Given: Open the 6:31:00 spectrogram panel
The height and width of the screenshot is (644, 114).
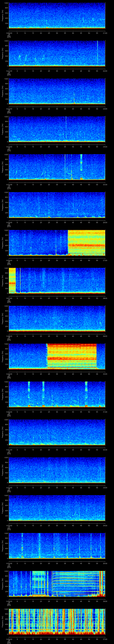Looking at the screenshot, I should [57, 432].
